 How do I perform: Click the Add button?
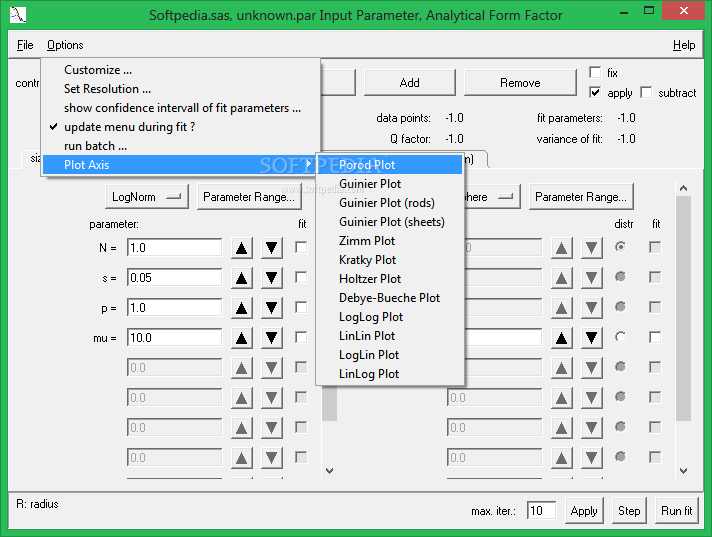click(410, 83)
